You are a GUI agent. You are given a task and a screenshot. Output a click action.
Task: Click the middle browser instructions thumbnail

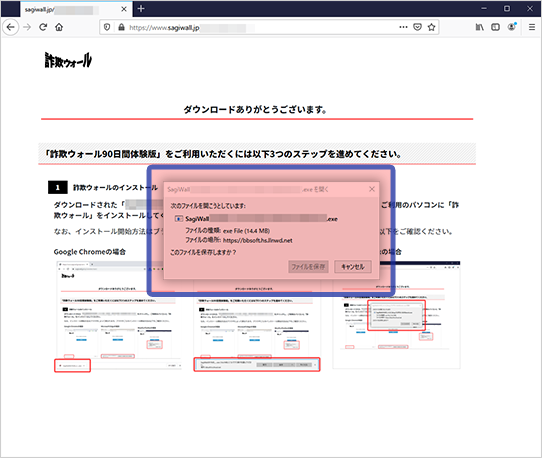[256, 325]
